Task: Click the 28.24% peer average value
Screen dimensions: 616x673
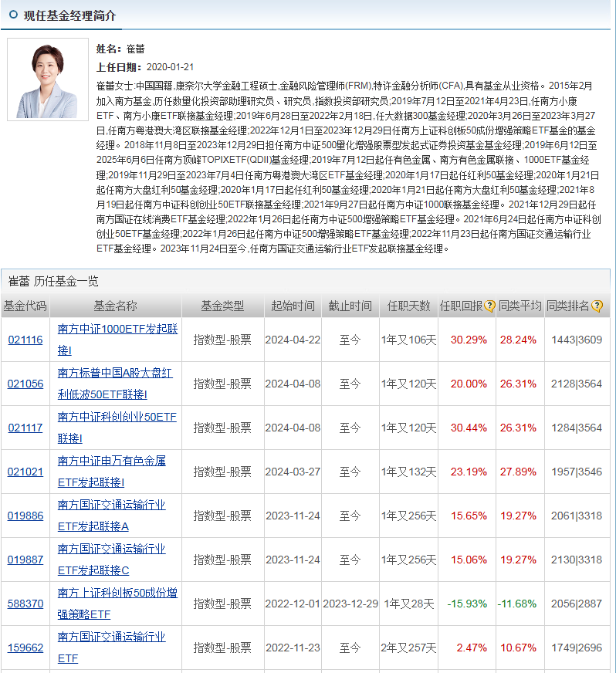Action: tap(518, 340)
